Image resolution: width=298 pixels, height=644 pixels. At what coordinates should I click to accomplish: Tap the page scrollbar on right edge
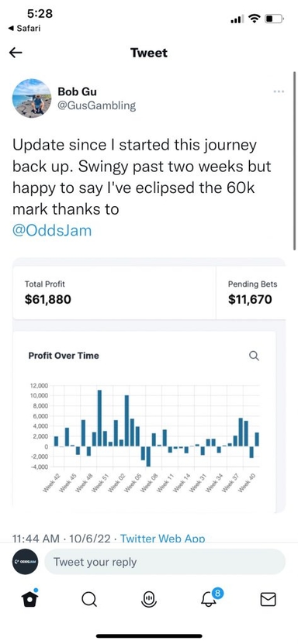[294, 160]
